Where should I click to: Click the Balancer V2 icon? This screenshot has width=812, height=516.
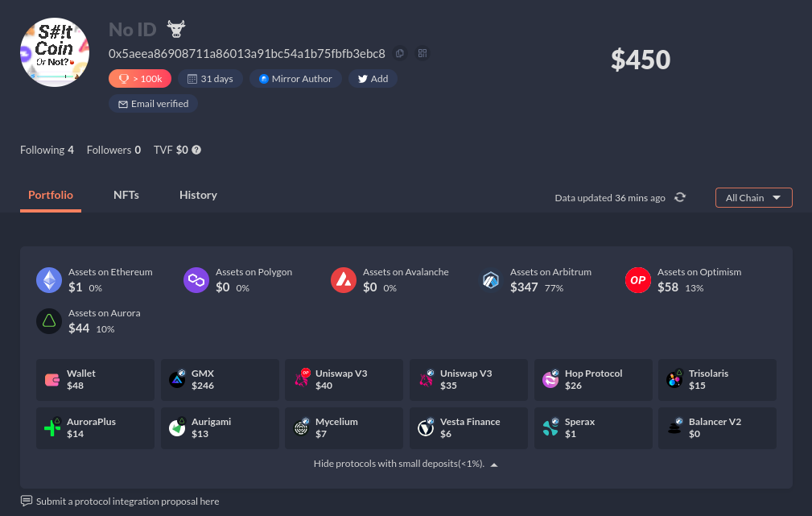(x=674, y=427)
